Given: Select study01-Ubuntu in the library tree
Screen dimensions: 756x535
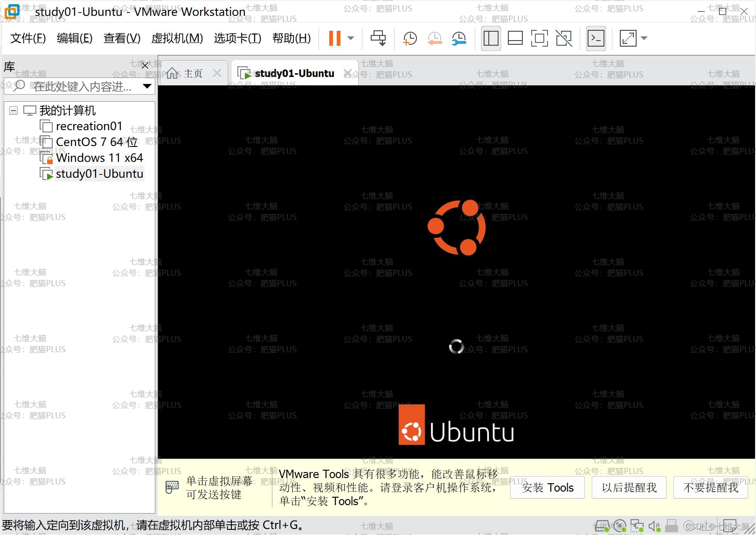Looking at the screenshot, I should [x=99, y=174].
